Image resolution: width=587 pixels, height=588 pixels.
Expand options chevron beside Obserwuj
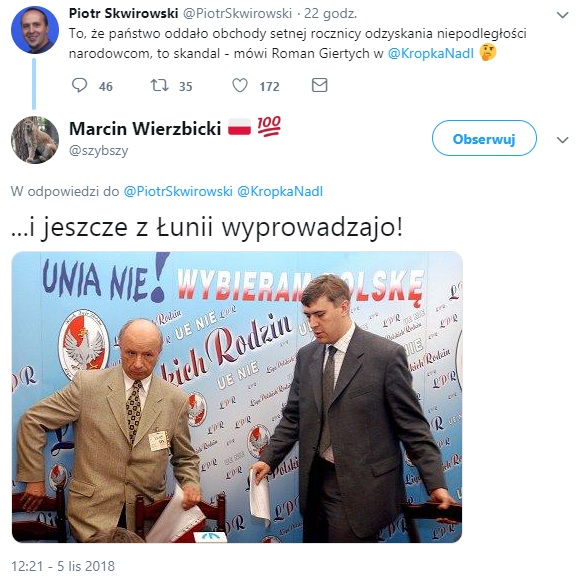pos(563,140)
